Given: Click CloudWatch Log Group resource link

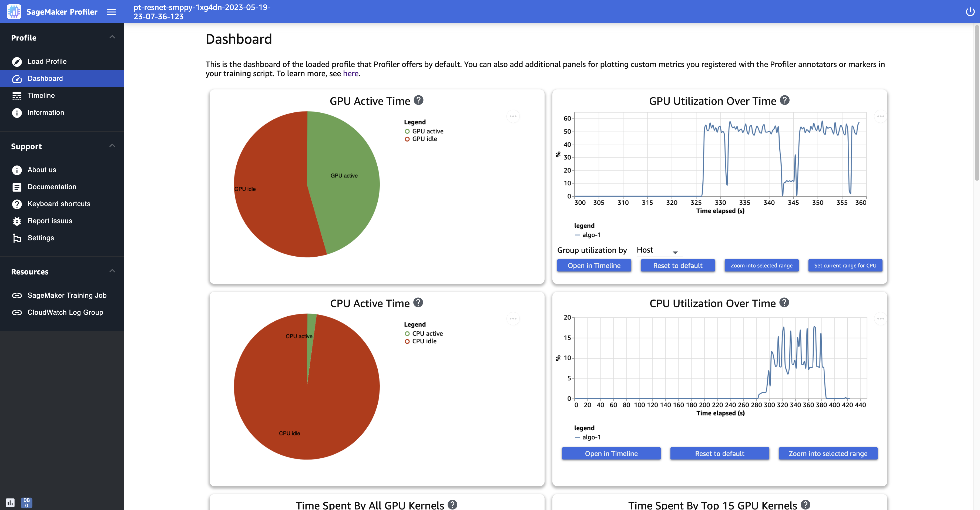Looking at the screenshot, I should pos(65,312).
